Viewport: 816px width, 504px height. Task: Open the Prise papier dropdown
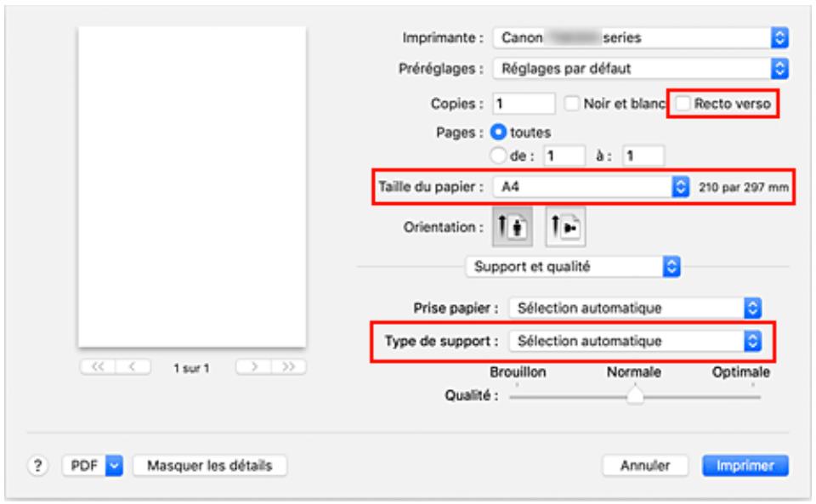point(635,308)
